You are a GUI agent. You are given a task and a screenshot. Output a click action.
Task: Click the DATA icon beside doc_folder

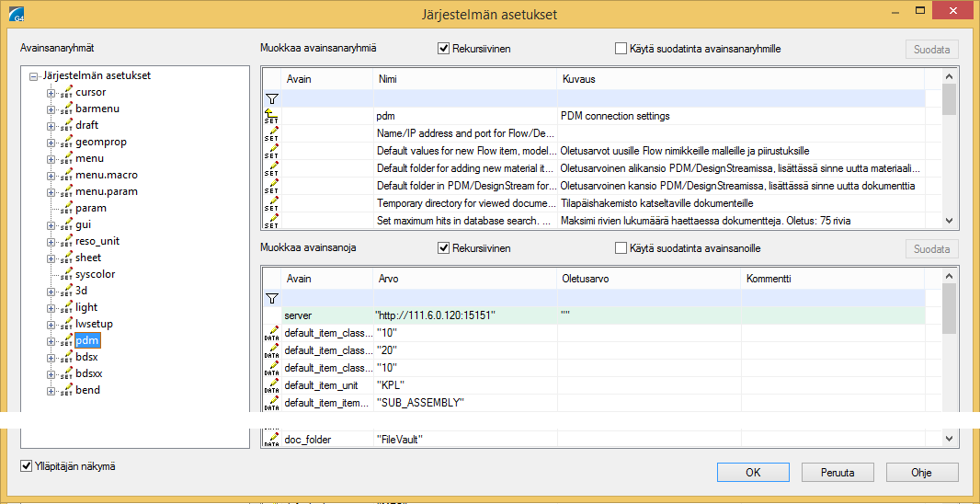click(272, 440)
